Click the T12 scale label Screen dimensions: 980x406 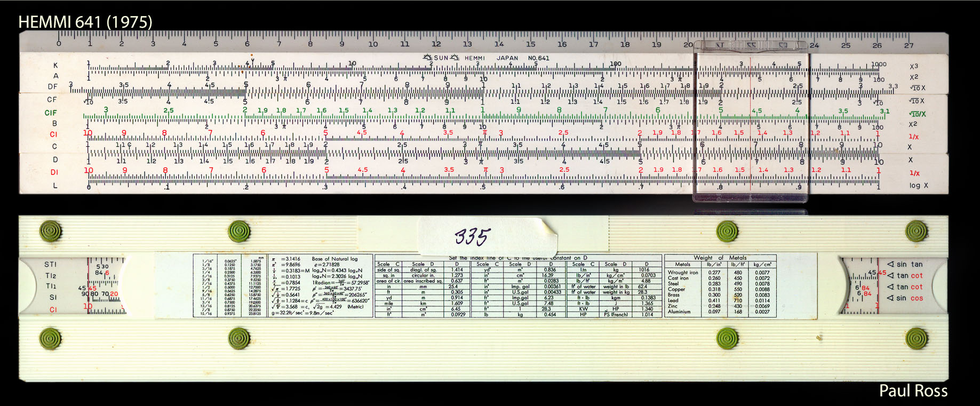pyautogui.click(x=51, y=275)
